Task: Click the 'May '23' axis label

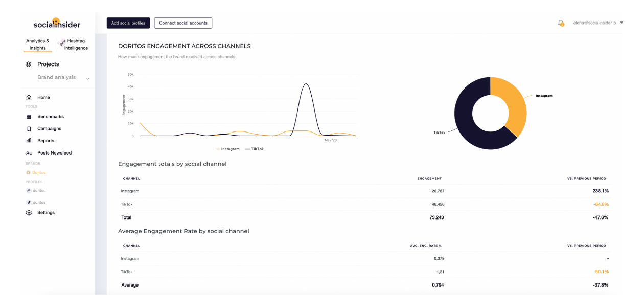Action: coord(331,140)
